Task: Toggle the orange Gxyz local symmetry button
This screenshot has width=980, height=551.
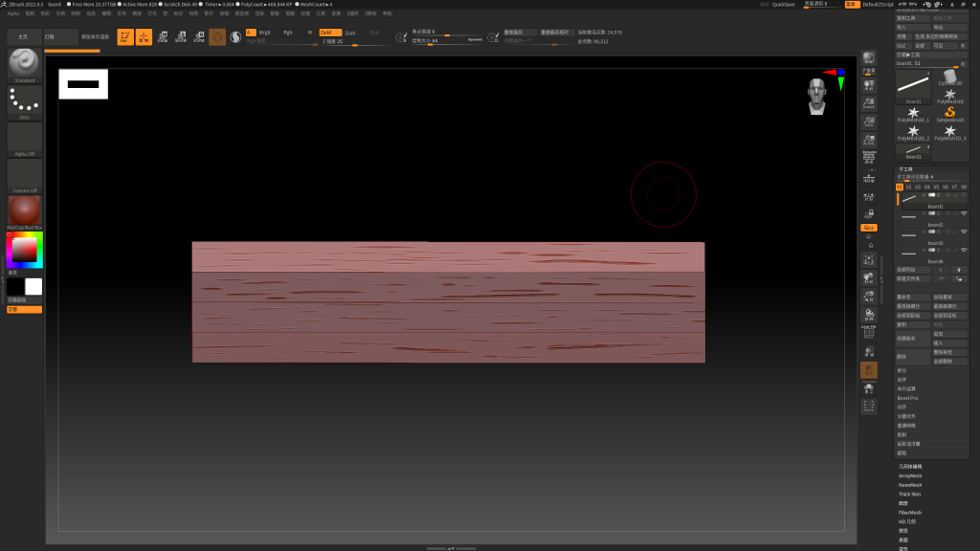Action: click(x=868, y=228)
